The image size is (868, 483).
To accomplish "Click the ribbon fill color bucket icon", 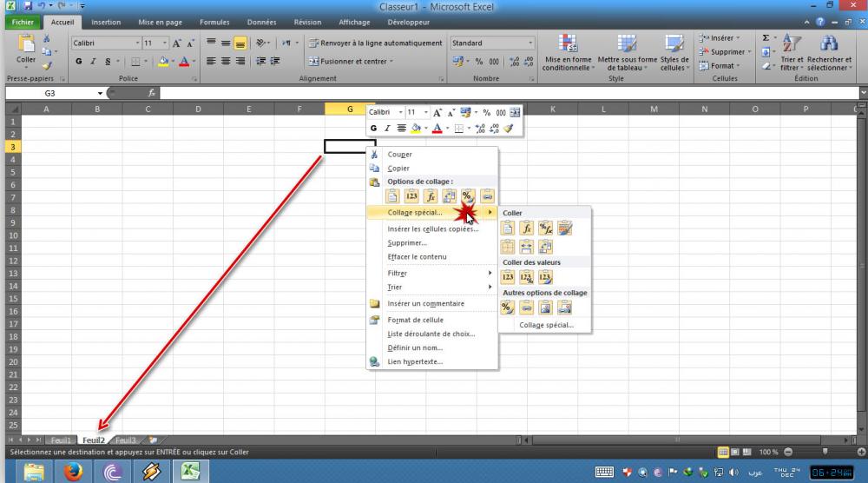I will (x=163, y=62).
